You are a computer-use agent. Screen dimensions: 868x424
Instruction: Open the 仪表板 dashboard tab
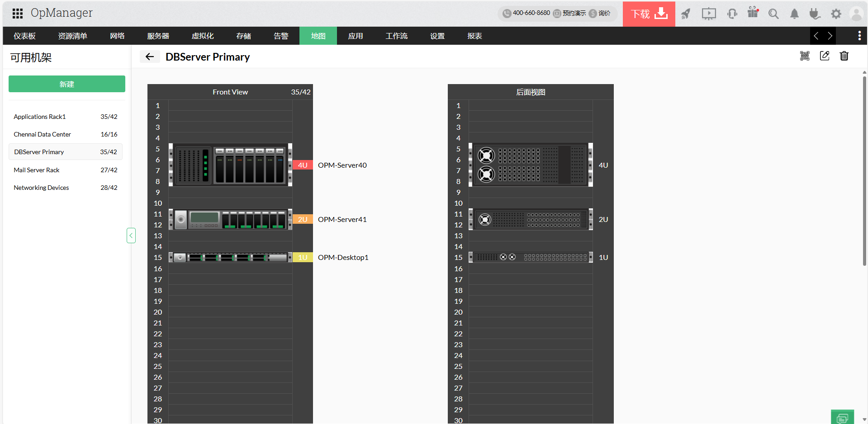[x=25, y=36]
